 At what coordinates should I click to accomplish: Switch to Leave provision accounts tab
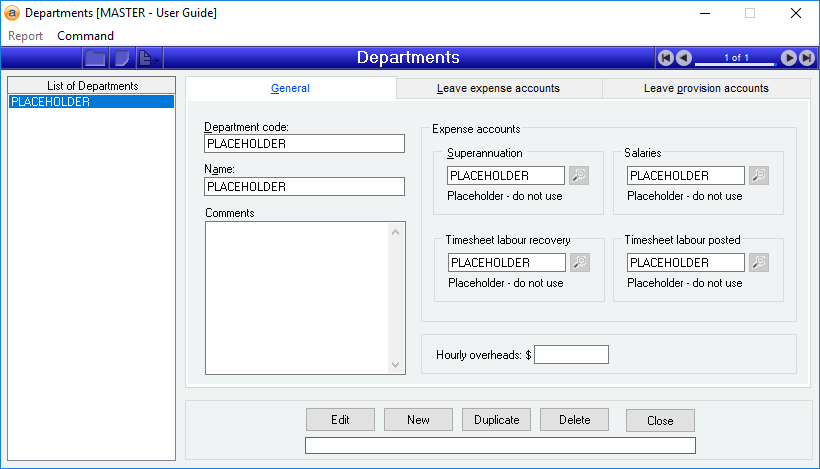pos(706,88)
